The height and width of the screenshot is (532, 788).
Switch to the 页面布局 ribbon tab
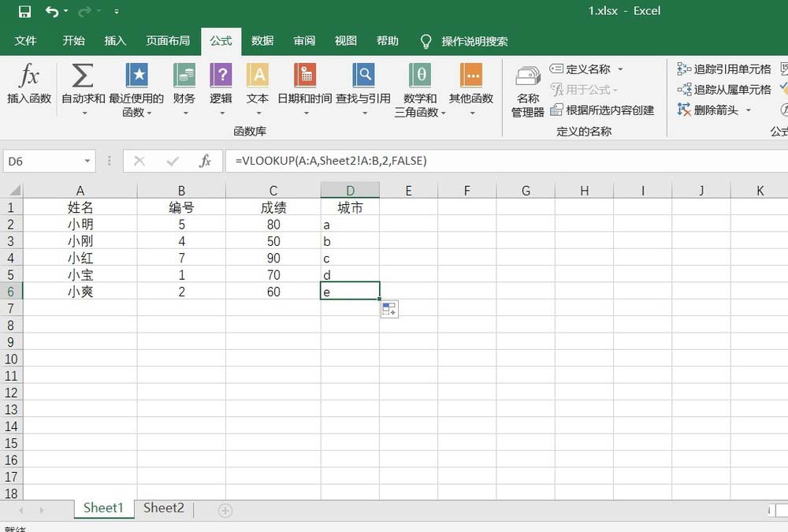[x=168, y=41]
